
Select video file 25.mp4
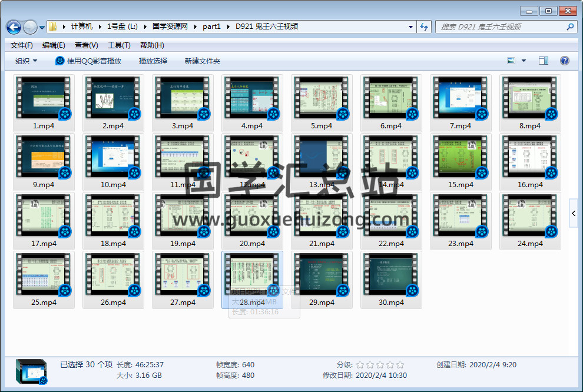(44, 280)
